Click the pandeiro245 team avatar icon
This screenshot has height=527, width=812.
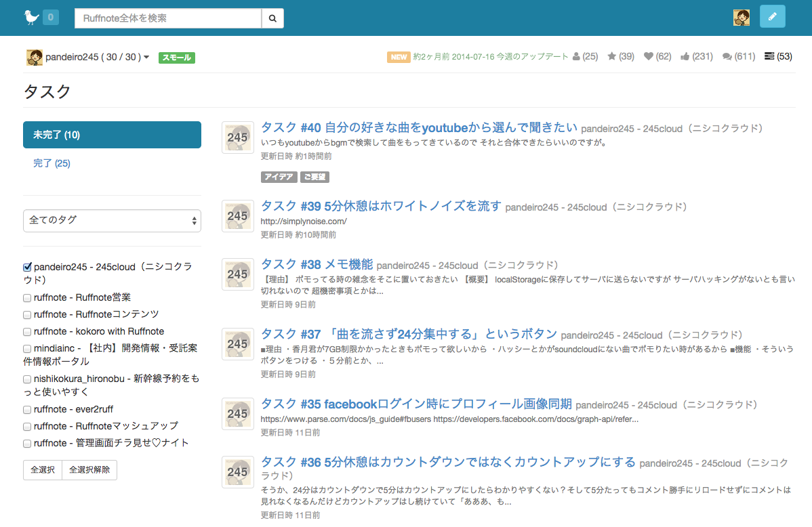click(x=35, y=57)
